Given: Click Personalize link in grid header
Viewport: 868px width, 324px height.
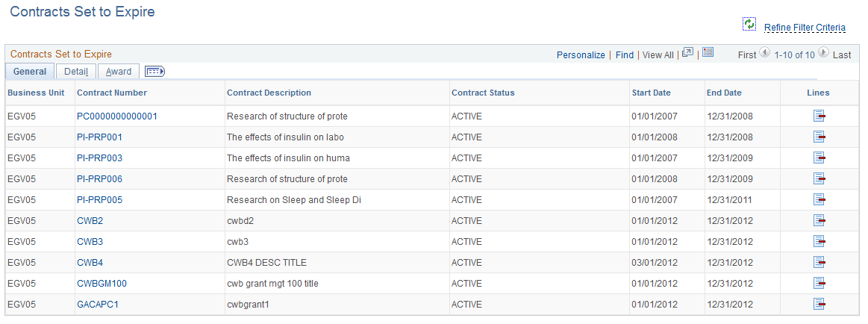Looking at the screenshot, I should (581, 54).
